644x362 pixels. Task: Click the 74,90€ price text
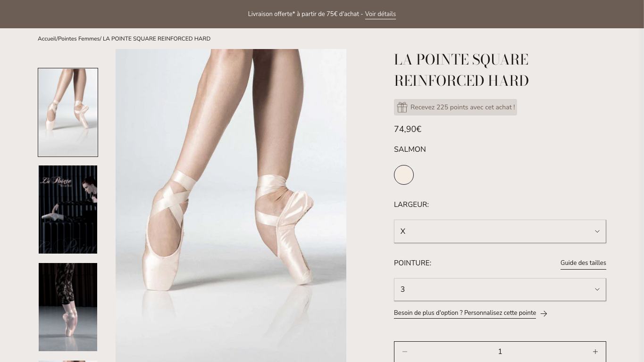(408, 129)
